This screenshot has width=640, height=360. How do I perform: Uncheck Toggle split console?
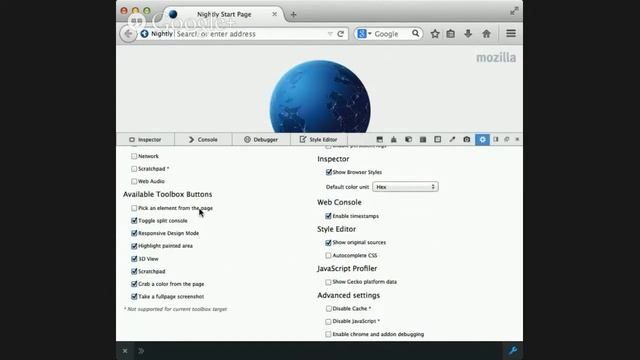(x=134, y=221)
